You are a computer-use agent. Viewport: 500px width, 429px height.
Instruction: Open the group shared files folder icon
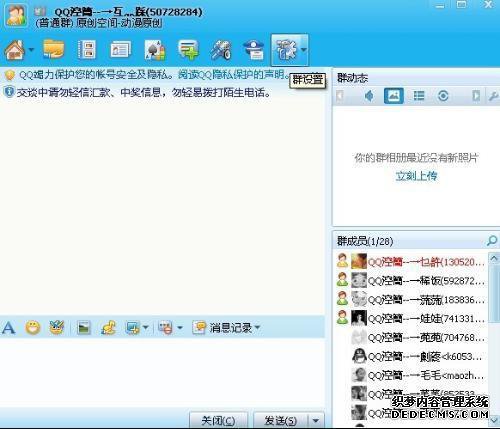tap(53, 49)
